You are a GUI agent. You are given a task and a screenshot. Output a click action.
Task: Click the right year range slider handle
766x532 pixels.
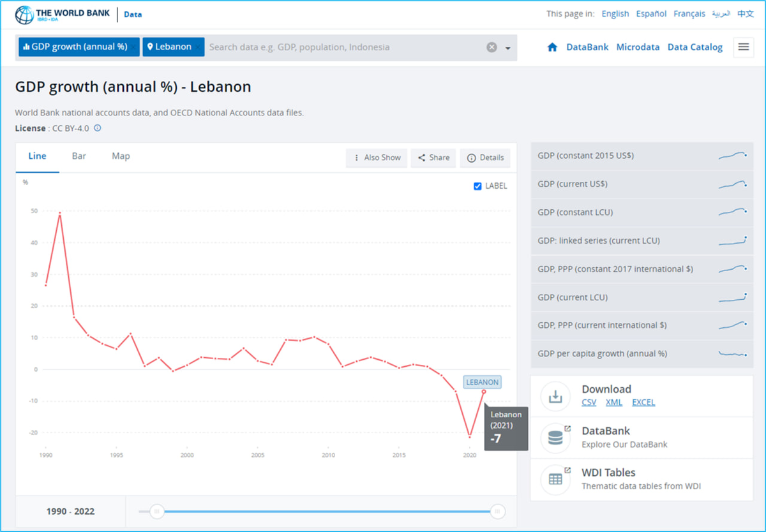coord(498,512)
